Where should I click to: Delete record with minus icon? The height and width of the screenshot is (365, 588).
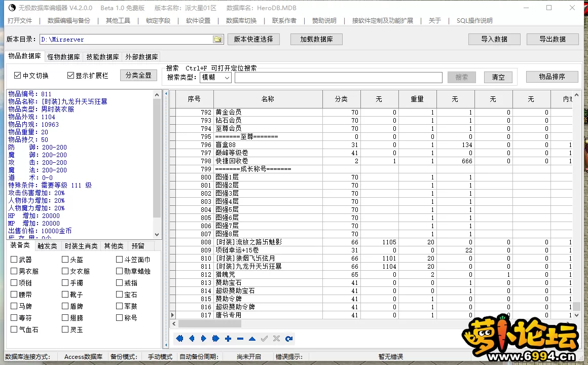[240, 339]
